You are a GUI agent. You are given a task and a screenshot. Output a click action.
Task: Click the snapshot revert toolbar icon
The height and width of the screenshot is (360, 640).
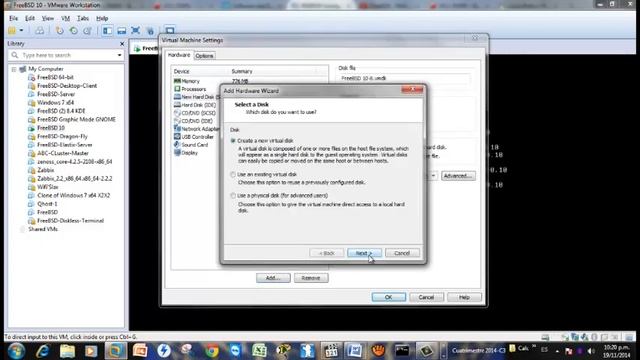(x=74, y=31)
